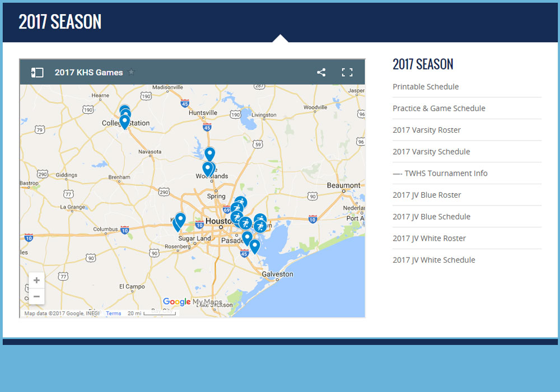
Task: Click the Brenham map label
Action: pyautogui.click(x=119, y=177)
